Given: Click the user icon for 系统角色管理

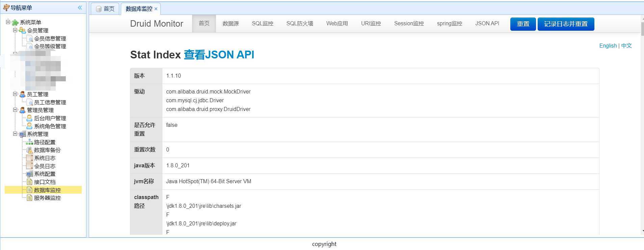Looking at the screenshot, I should 30,126.
